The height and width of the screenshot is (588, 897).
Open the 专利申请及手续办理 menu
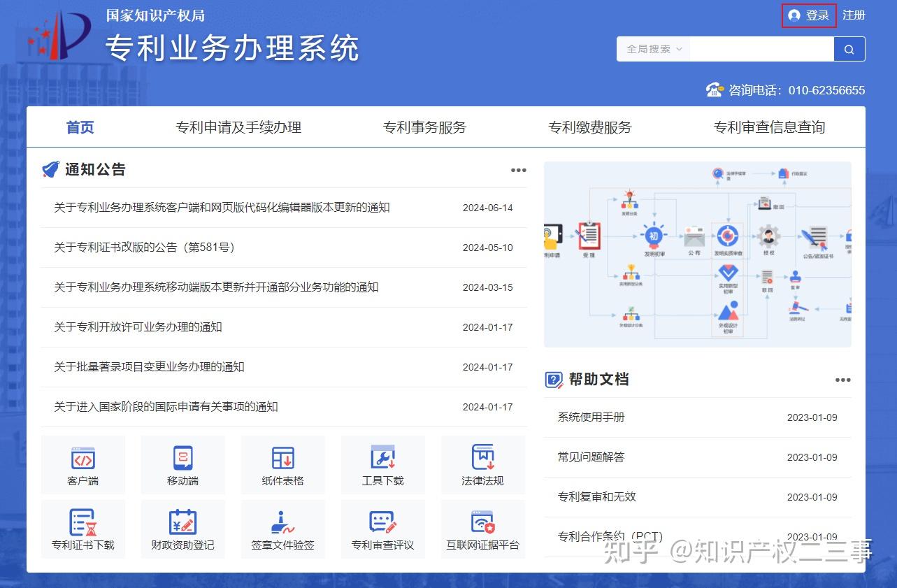pos(238,127)
